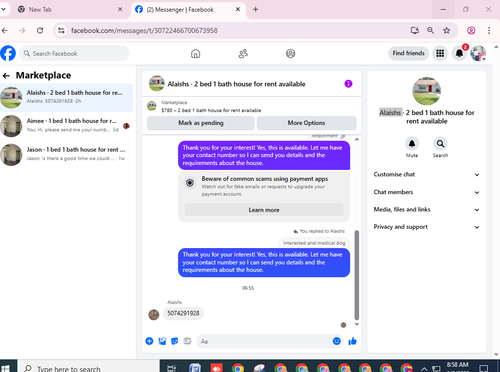Screen dimensions: 500x372
Task: Go back using the Marketplace back arrow
Action: [6, 76]
